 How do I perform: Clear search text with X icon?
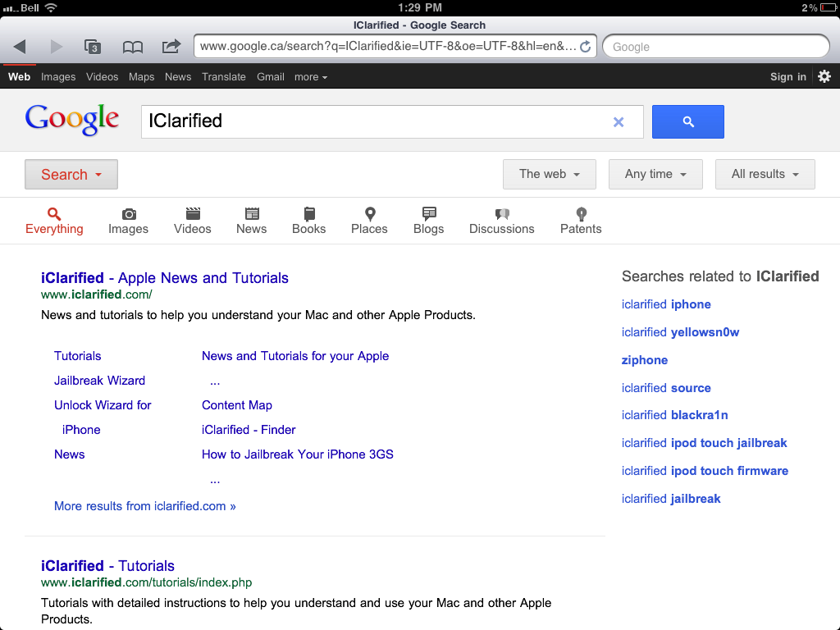point(619,122)
